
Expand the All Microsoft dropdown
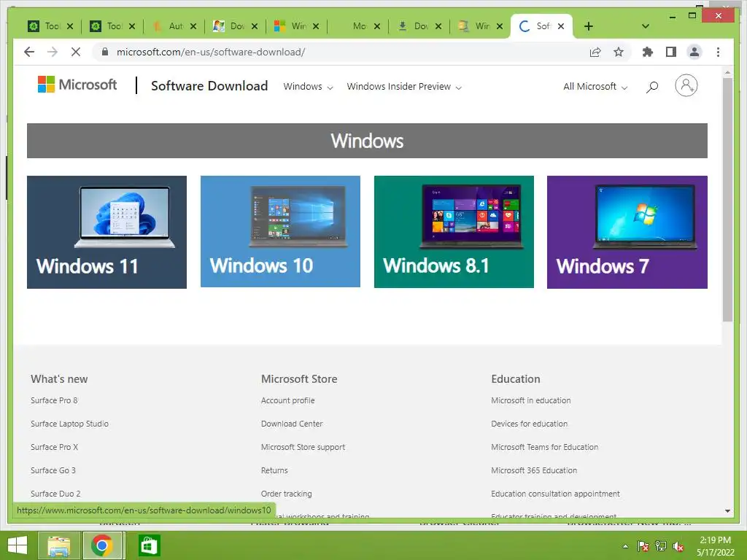[x=595, y=87]
